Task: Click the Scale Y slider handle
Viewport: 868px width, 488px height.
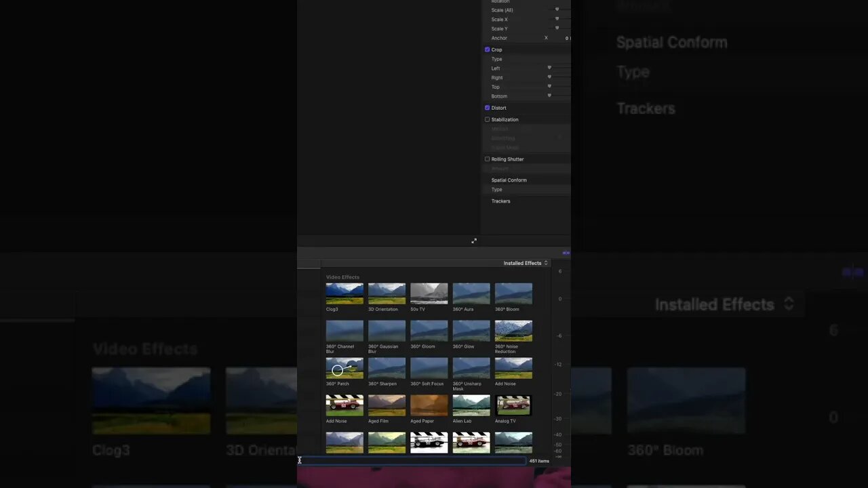Action: click(x=557, y=28)
